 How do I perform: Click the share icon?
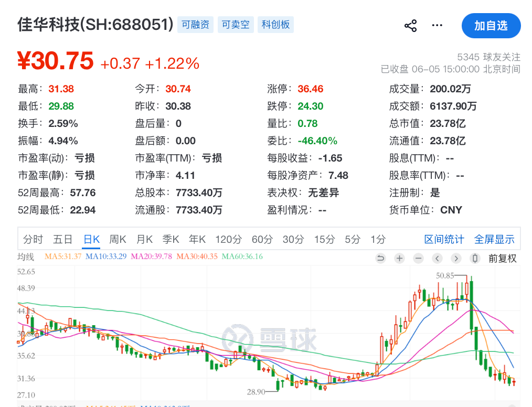click(410, 26)
